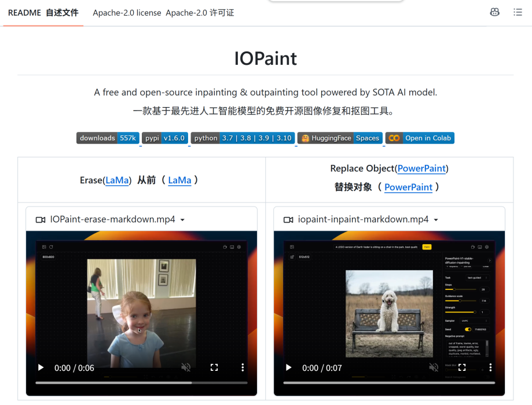This screenshot has height=405, width=532.
Task: Open more options on the erase video
Action: coord(243,367)
